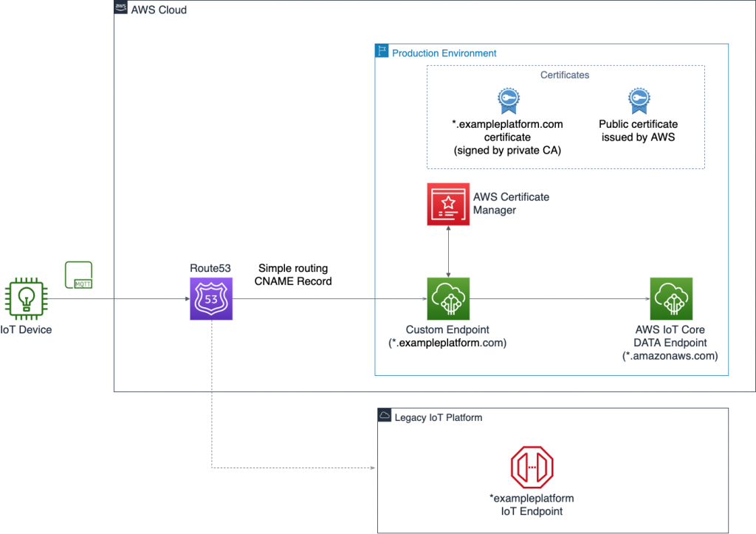756x534 pixels.
Task: Open the AWS IoT Core DATA Endpoint icon
Action: point(670,298)
